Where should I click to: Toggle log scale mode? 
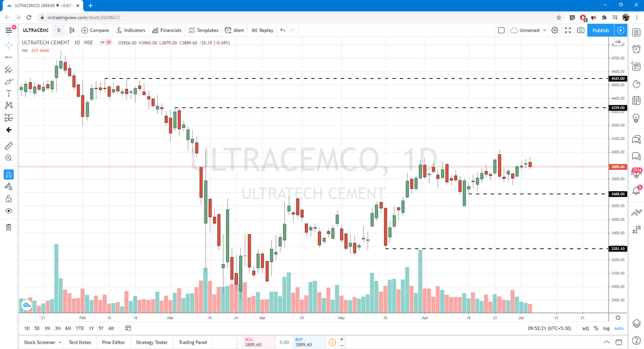coord(606,328)
